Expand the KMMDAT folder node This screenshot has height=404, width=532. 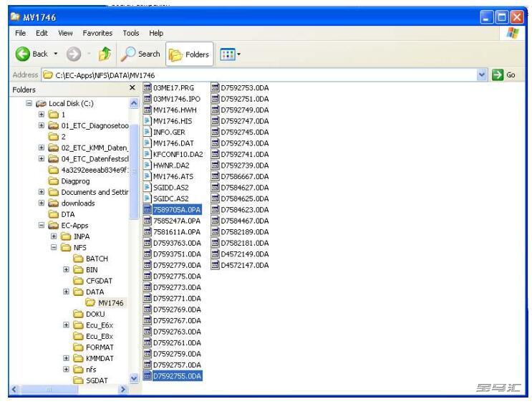(66, 358)
